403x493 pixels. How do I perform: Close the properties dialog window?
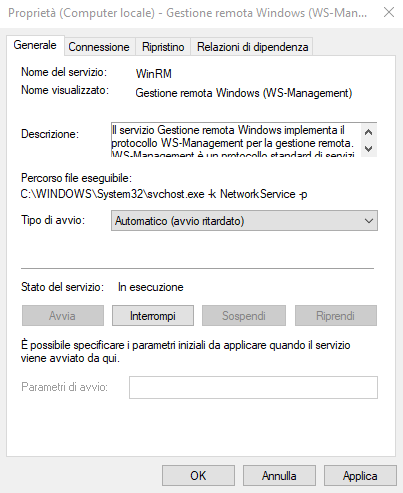coord(389,13)
